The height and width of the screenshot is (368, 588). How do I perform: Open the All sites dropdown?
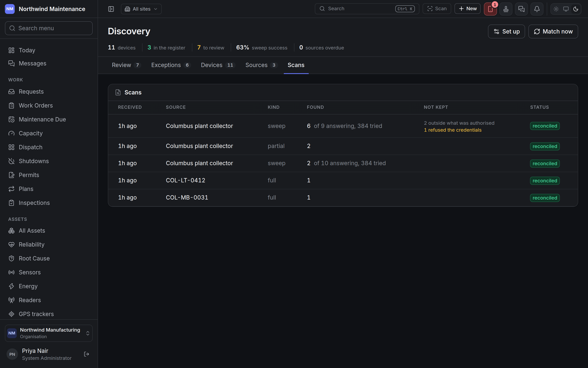(141, 9)
